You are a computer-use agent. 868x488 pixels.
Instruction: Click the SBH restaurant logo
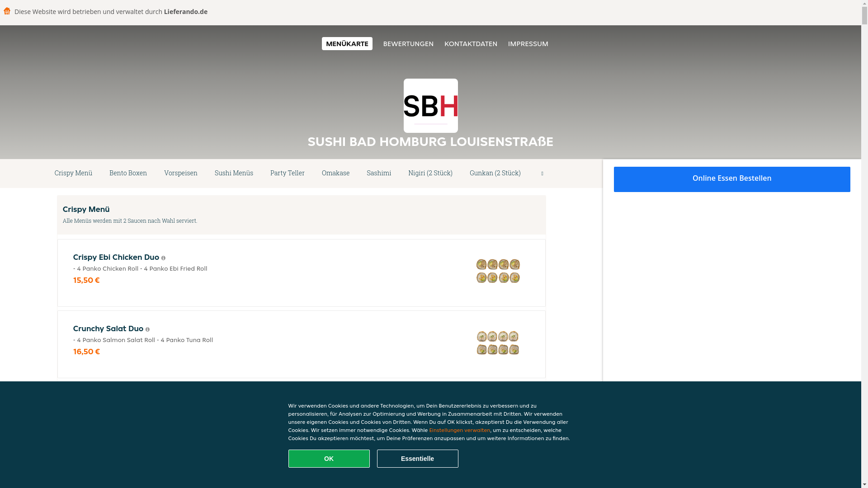pos(430,106)
